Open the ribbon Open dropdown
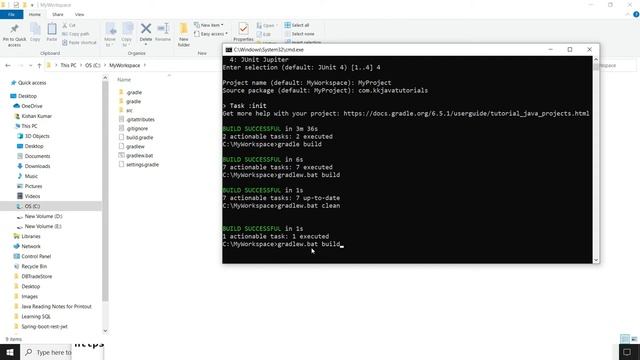Screen dimensions: 640x360 pos(266,25)
